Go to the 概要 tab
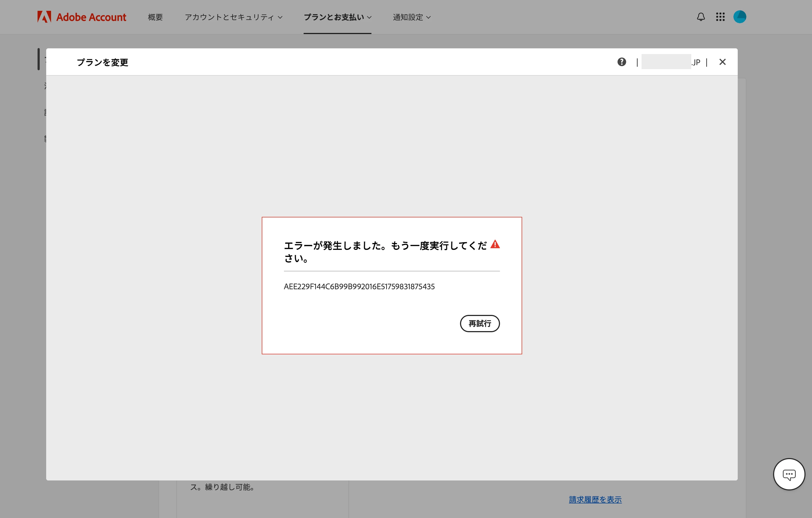Screen dimensions: 812x518 tap(155, 17)
